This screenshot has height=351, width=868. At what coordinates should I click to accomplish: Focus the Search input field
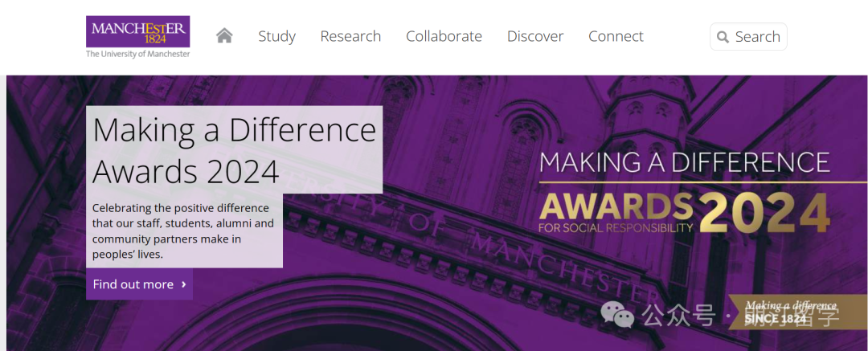pos(748,36)
